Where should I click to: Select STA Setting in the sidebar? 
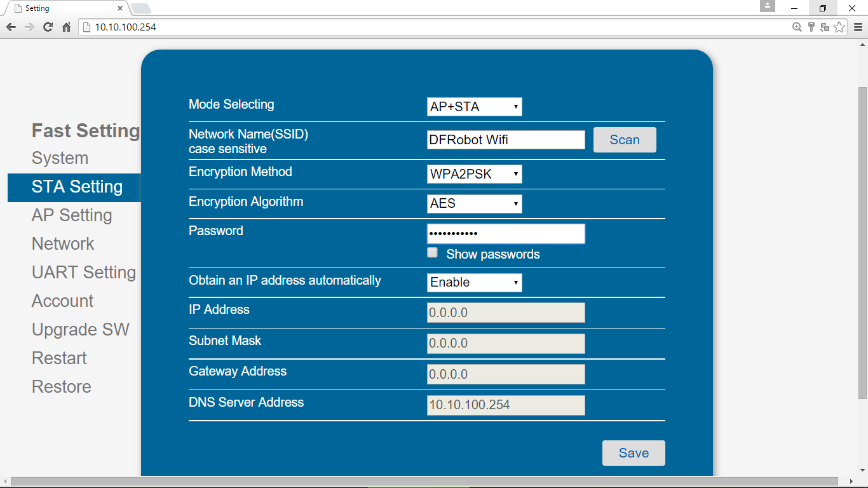74,187
